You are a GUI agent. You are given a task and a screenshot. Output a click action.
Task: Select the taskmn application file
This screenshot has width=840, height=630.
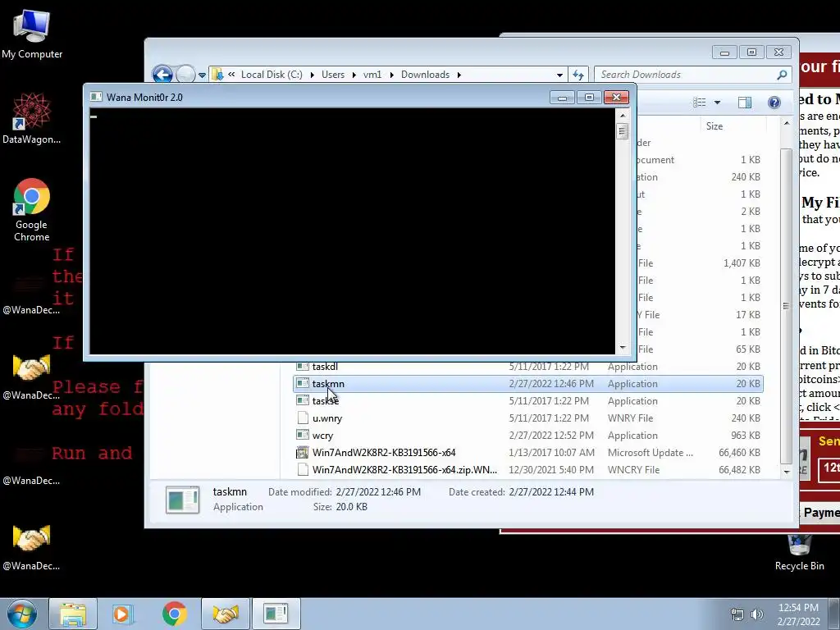pos(528,384)
